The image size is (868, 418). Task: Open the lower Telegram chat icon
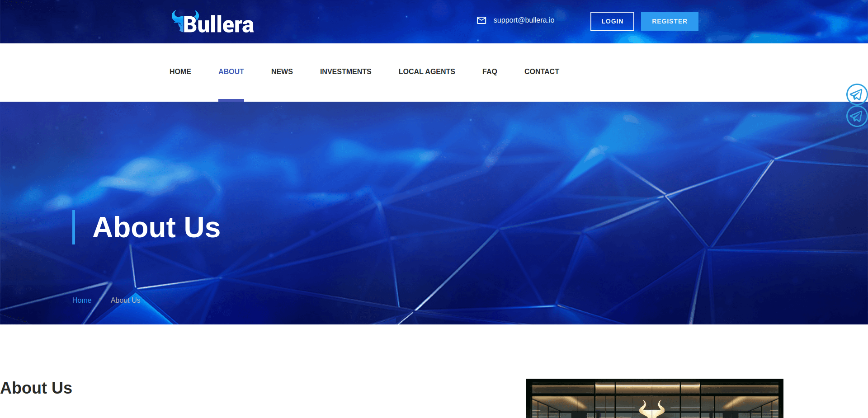(x=856, y=116)
